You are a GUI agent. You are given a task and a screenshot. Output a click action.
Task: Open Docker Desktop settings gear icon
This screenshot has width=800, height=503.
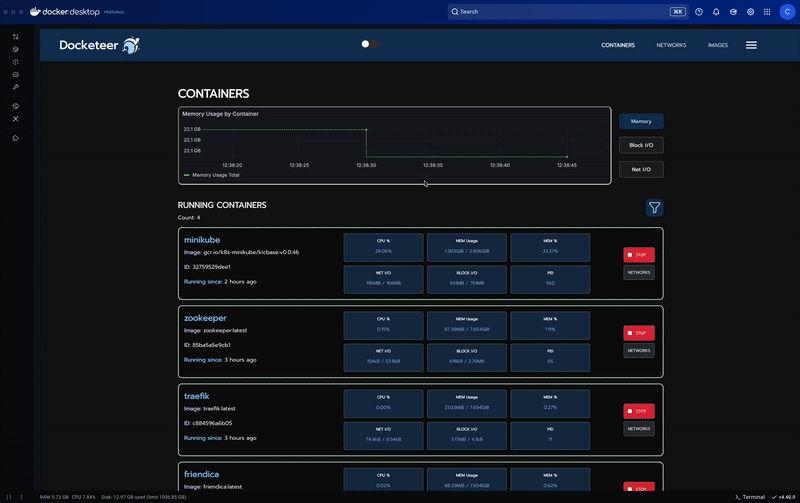[x=751, y=12]
